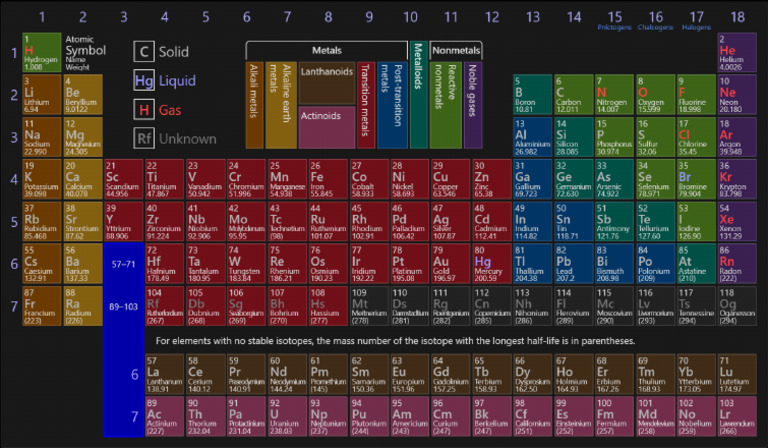Image resolution: width=768 pixels, height=448 pixels.
Task: Select the Lutetium (Lu) tile
Action: [737, 374]
